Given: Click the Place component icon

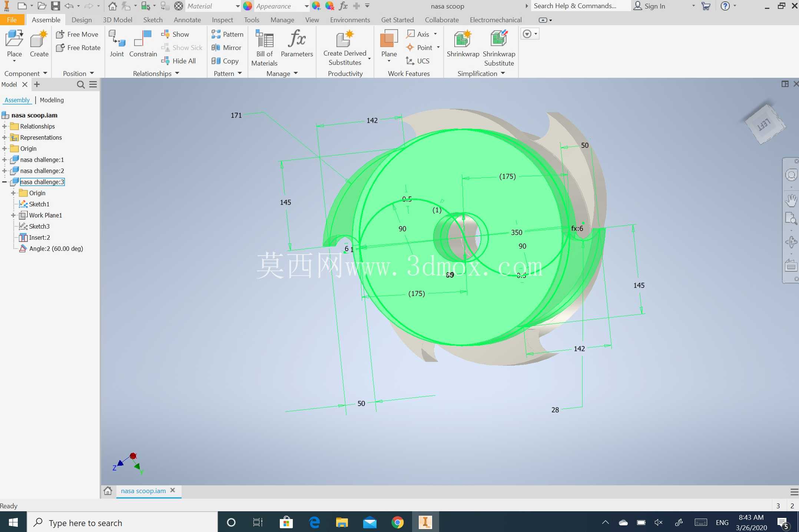Looking at the screenshot, I should tap(14, 39).
